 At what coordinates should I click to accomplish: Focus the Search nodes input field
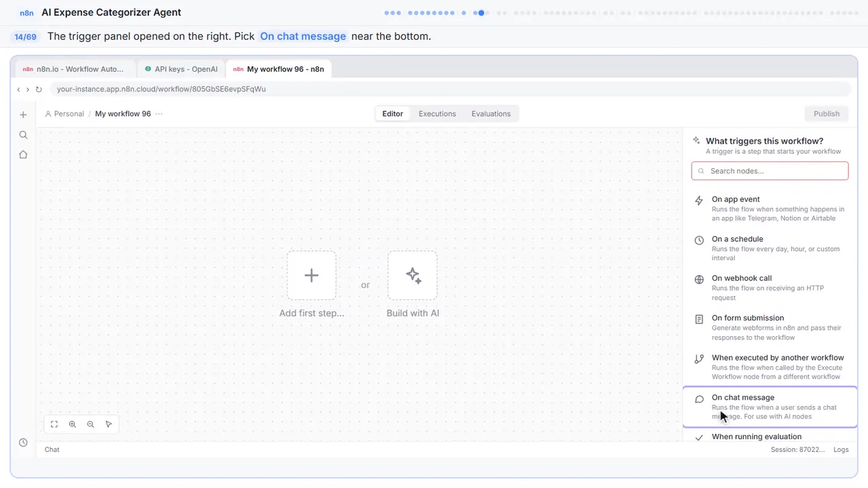[x=770, y=171]
